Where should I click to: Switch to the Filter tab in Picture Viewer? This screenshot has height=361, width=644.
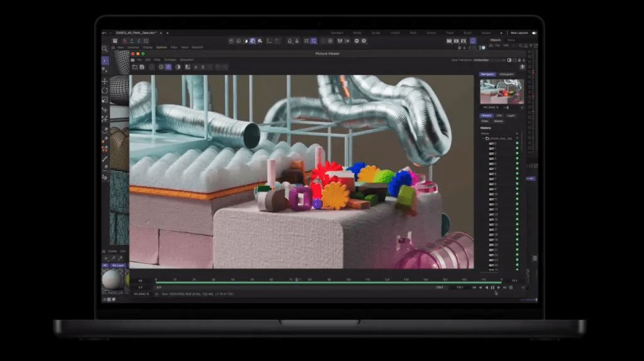[x=485, y=121]
